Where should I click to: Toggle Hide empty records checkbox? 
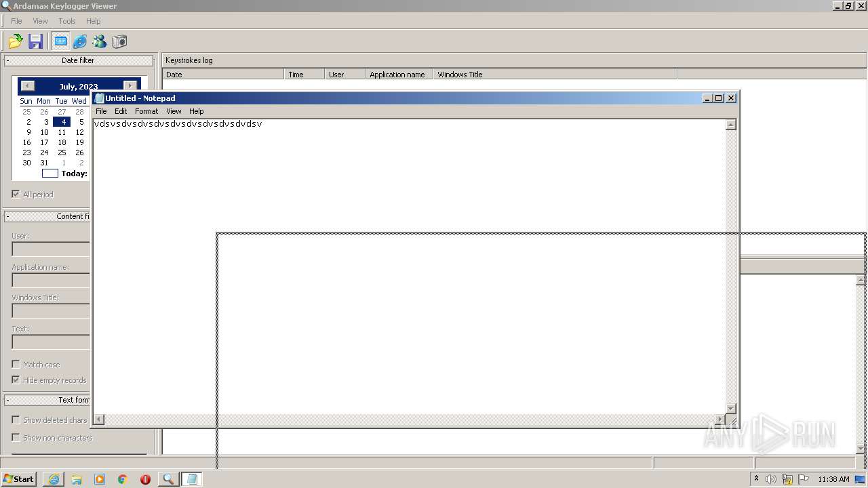16,380
